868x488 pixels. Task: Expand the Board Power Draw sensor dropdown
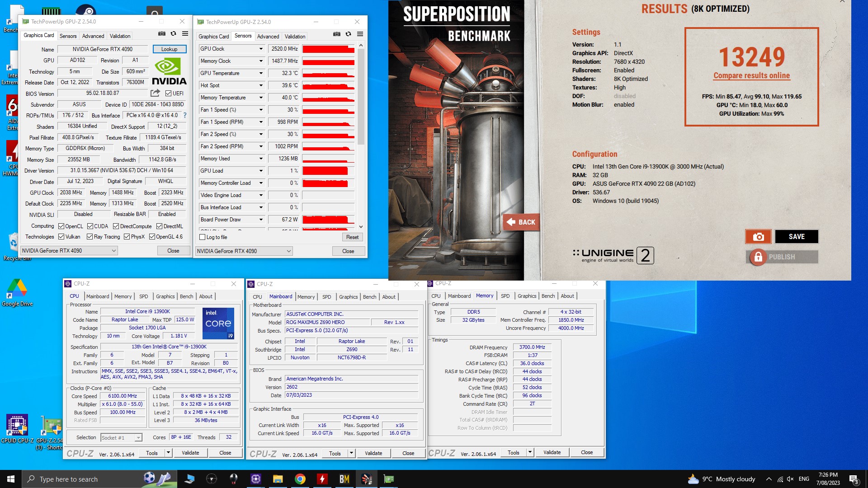click(x=261, y=220)
